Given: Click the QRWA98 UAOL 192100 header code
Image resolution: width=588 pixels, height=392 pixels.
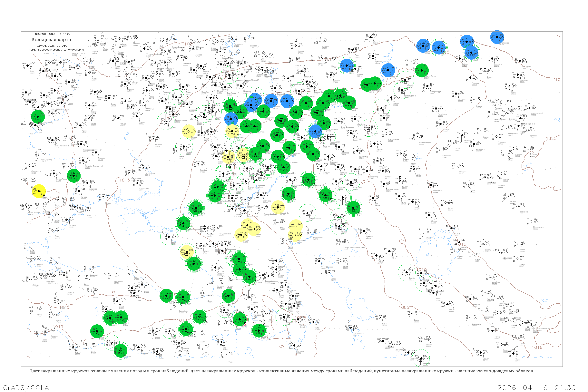Looking at the screenshot, I should 53,34.
